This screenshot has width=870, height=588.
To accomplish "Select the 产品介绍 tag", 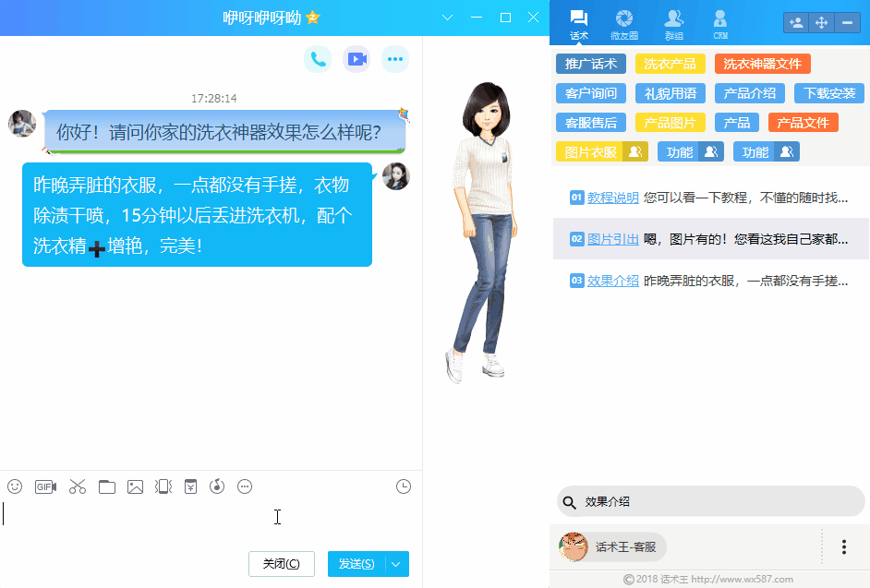I will click(x=750, y=93).
